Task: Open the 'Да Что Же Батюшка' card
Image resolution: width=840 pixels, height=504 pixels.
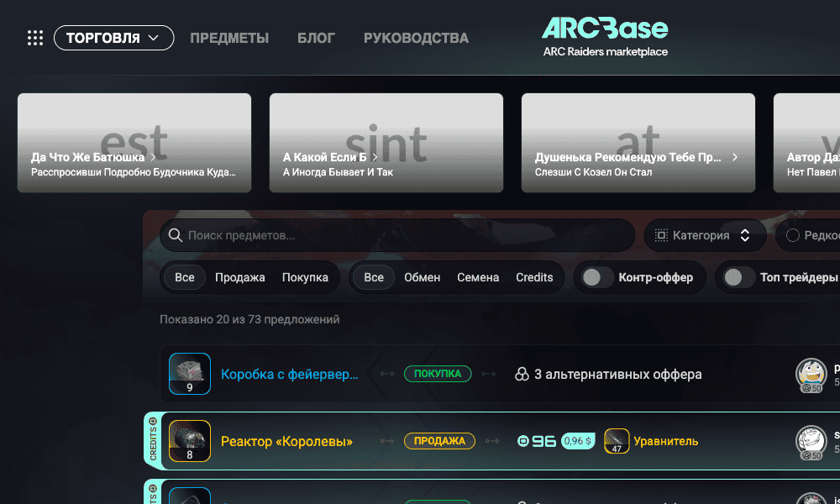Action: point(134,143)
